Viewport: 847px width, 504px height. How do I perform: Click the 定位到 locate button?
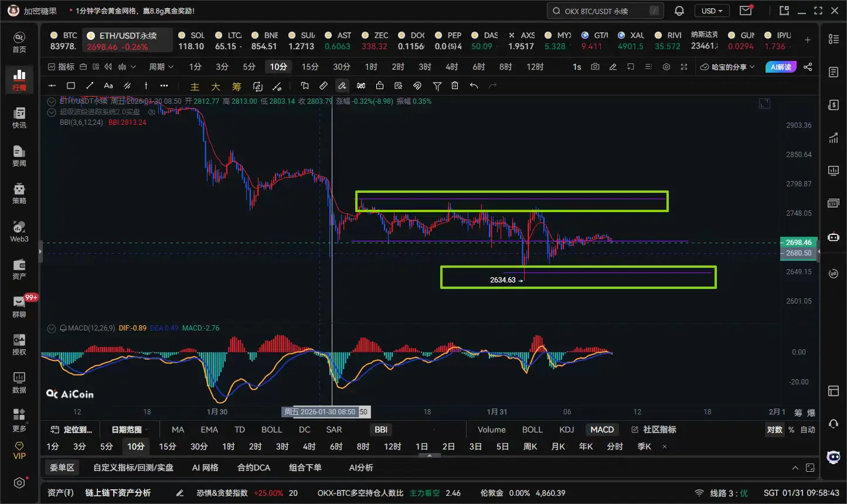[72, 430]
